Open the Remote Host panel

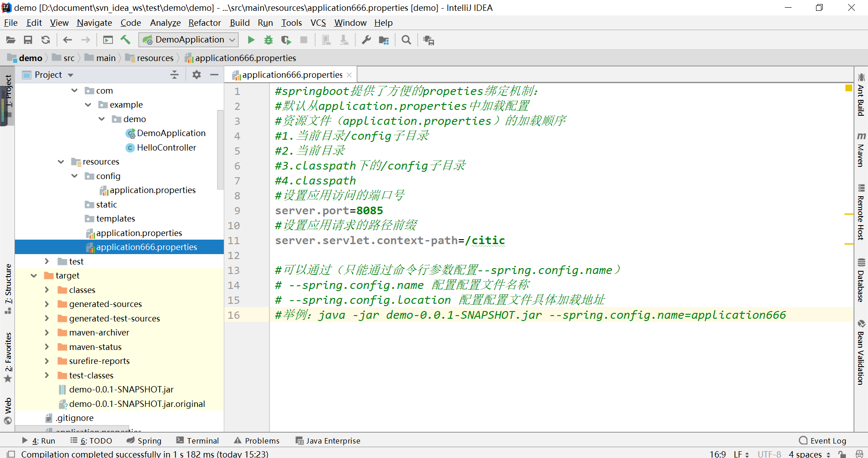861,212
